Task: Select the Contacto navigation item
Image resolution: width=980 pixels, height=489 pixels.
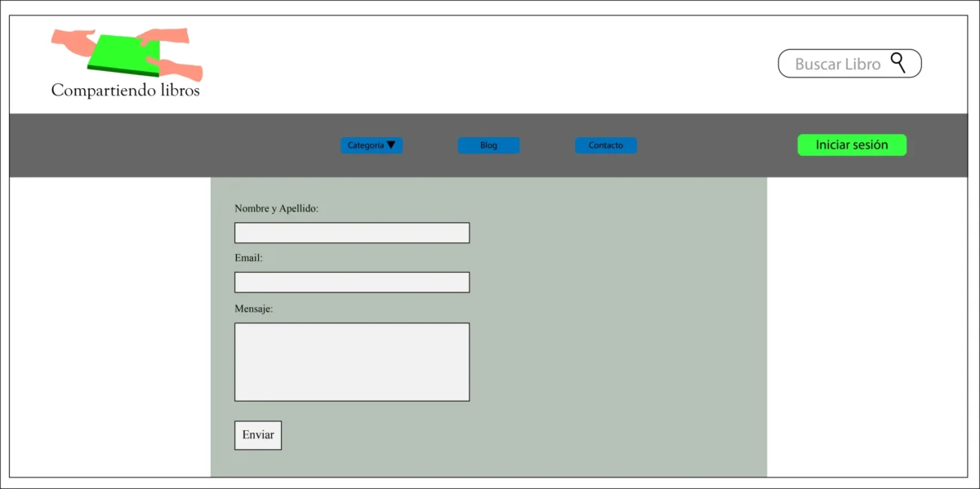Action: pyautogui.click(x=605, y=145)
